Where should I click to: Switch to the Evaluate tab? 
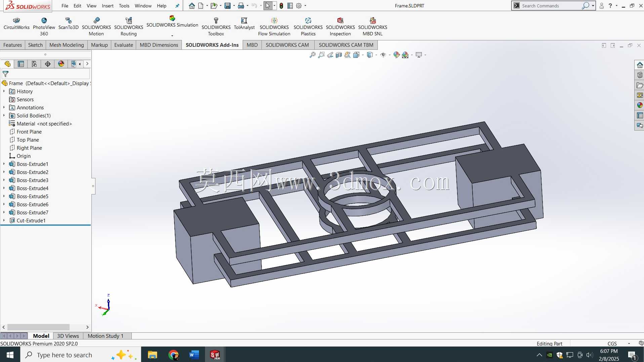pos(123,45)
